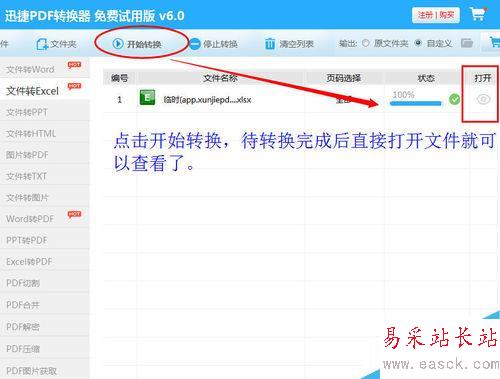Click the 打开 column header
This screenshot has height=379, width=500.
(x=483, y=78)
